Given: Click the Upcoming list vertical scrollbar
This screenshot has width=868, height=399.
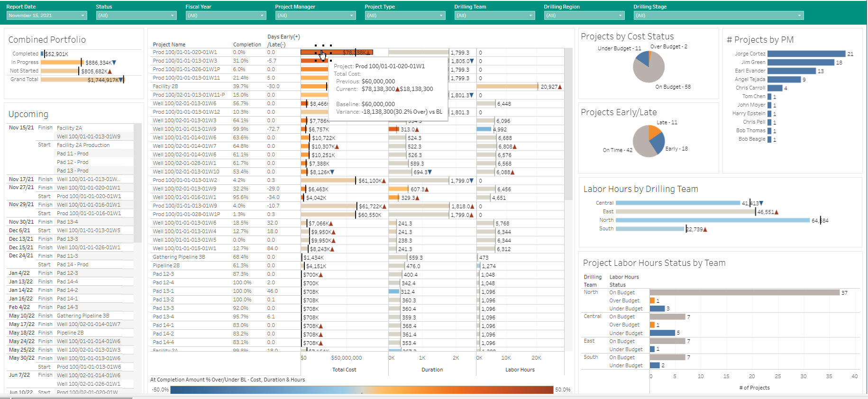Looking at the screenshot, I should tap(138, 185).
